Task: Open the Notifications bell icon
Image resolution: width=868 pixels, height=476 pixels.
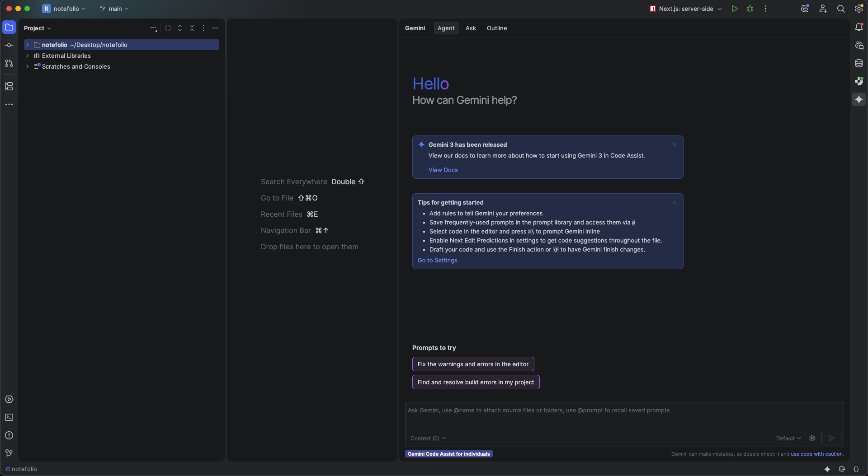Action: pyautogui.click(x=859, y=28)
